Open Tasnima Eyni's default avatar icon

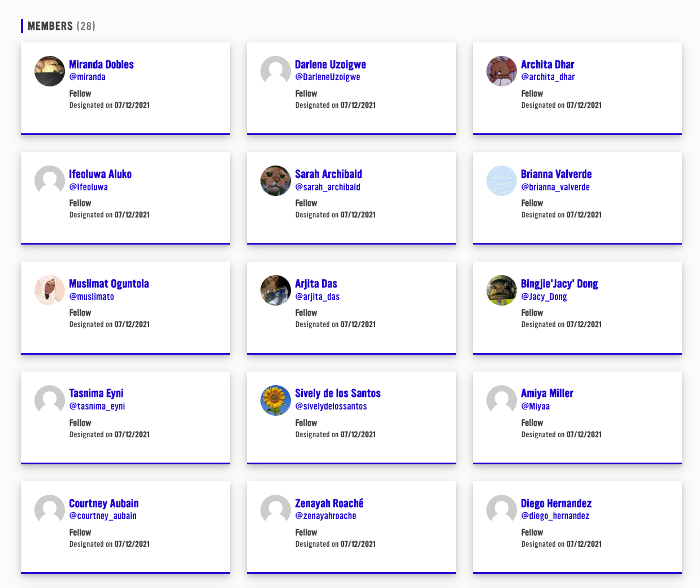point(50,400)
